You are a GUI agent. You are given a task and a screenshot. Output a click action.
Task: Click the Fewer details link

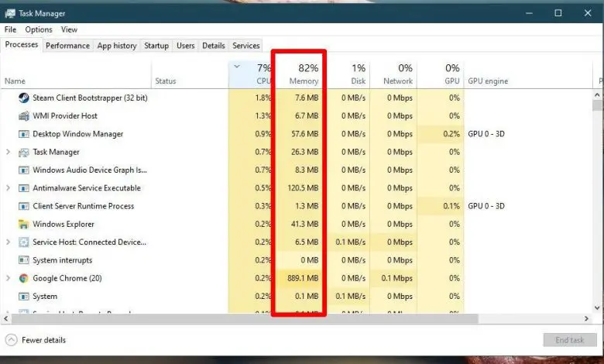coord(43,340)
